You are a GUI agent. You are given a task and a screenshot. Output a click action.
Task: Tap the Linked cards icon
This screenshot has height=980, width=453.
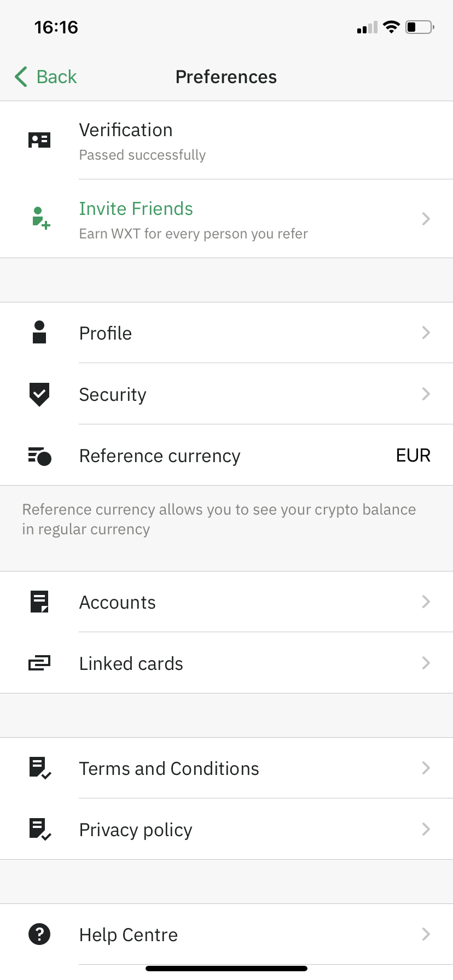pos(39,663)
